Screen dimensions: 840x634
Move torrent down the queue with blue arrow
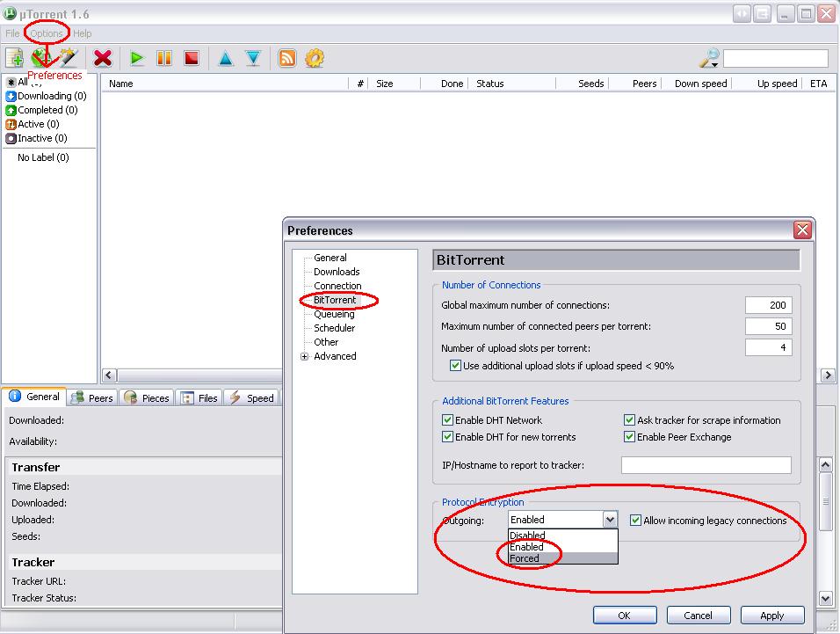tap(253, 58)
